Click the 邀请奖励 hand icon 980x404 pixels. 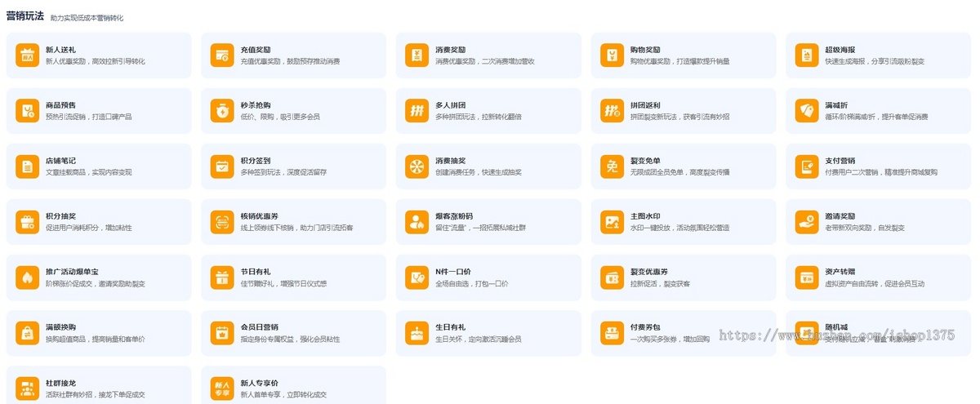pos(808,222)
